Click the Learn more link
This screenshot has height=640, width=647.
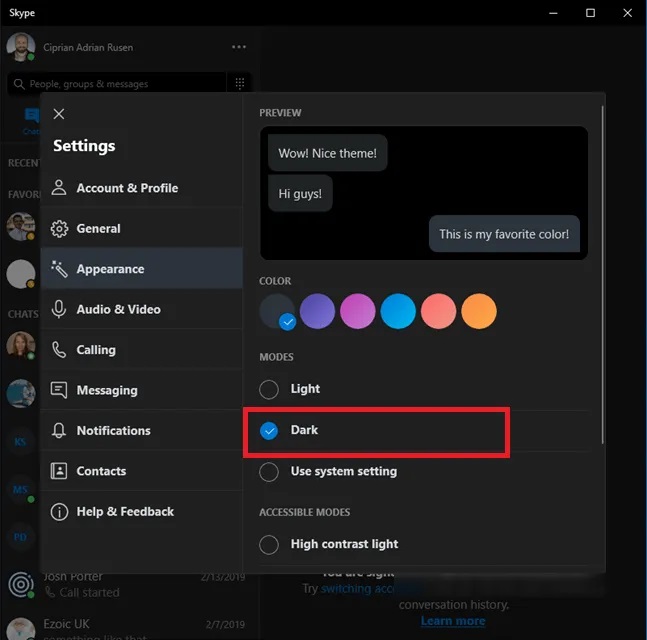click(453, 621)
